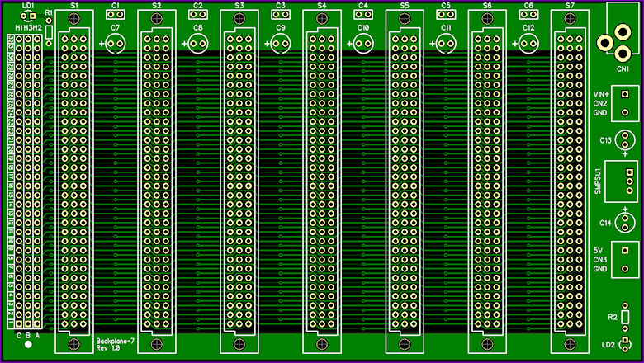Click the Rev 1.0 revision text
Screen dimensions: 644x363
coord(107,348)
